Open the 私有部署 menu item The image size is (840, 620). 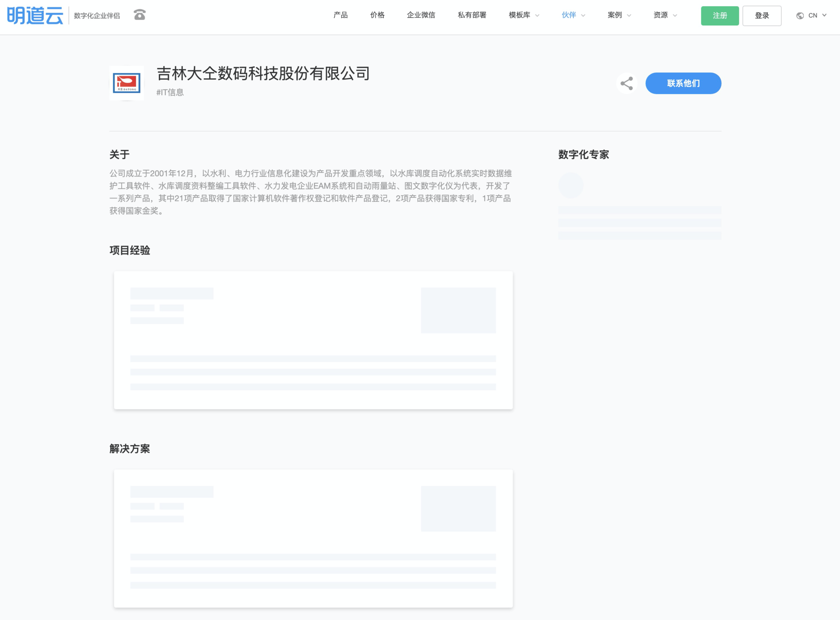pyautogui.click(x=472, y=15)
